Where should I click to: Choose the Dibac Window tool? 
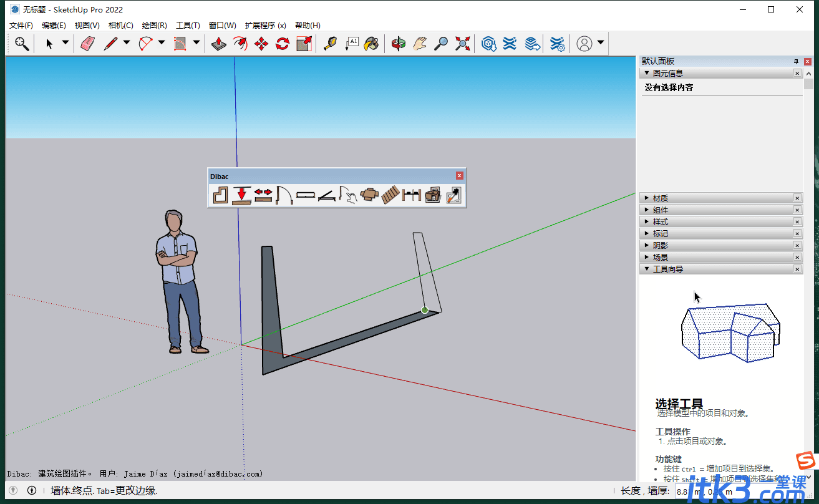point(306,195)
